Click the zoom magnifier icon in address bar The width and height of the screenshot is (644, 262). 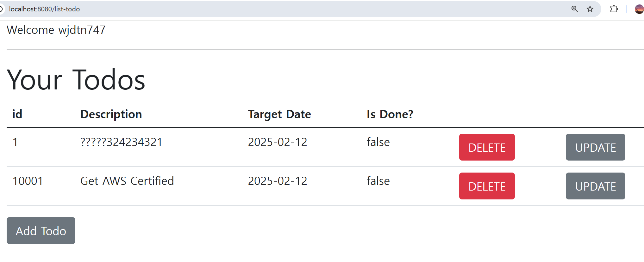tap(574, 9)
